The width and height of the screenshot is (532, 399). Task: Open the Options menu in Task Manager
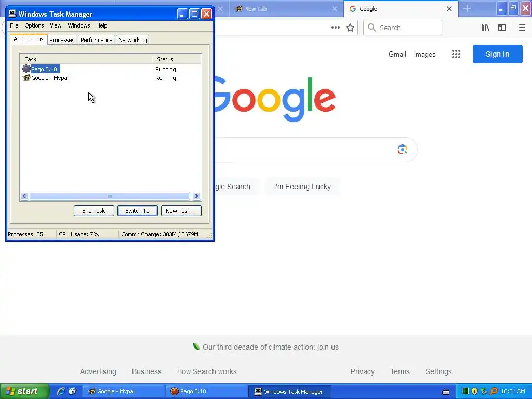click(x=34, y=25)
